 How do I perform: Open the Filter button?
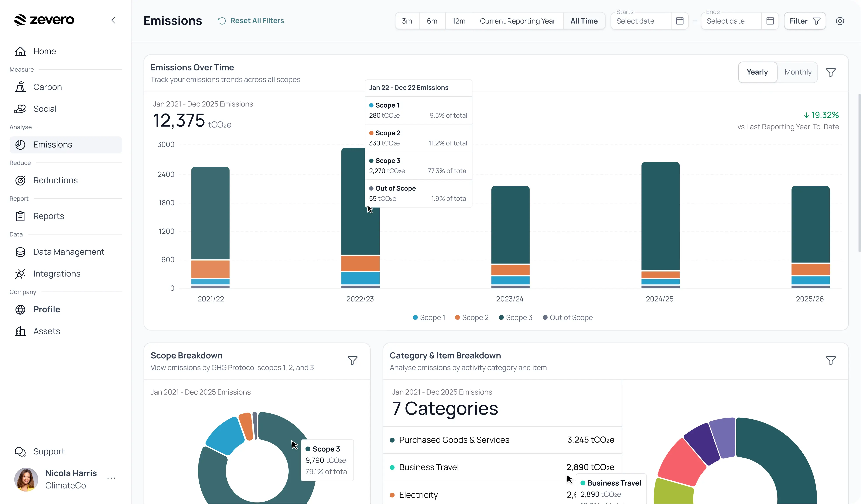pos(805,21)
